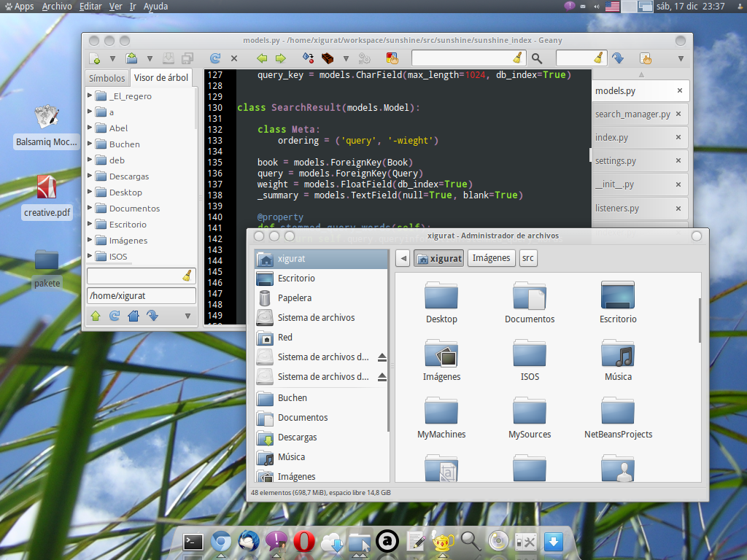747x560 pixels.
Task: Switch to the Símbolos sidebar tab
Action: point(107,78)
